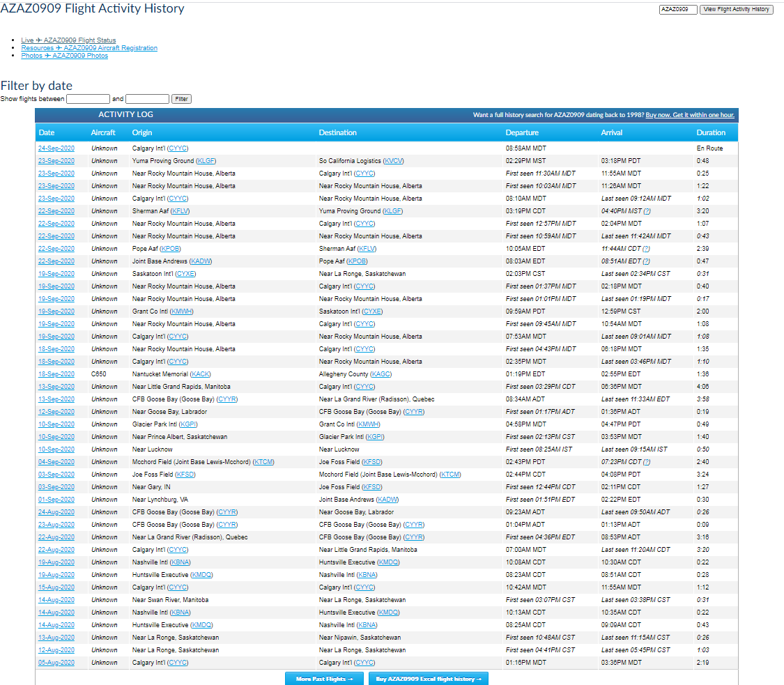Open the 23-Aug-2020 flight date link
Viewport: 784px width, 685px height.
coord(56,525)
